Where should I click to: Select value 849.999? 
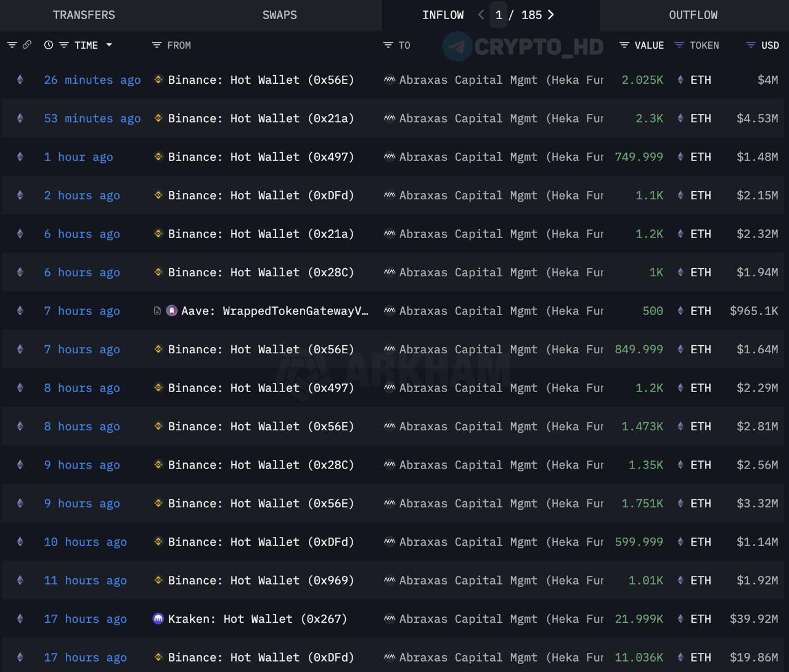639,350
